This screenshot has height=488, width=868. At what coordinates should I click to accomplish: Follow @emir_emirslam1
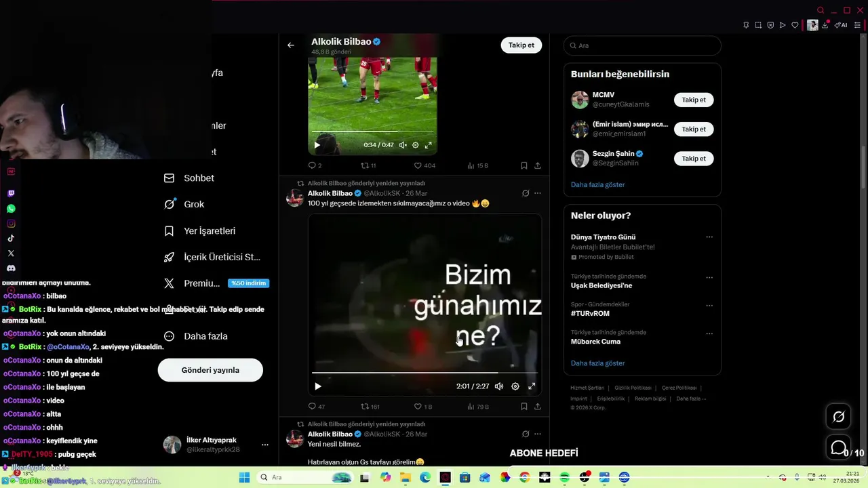[694, 129]
